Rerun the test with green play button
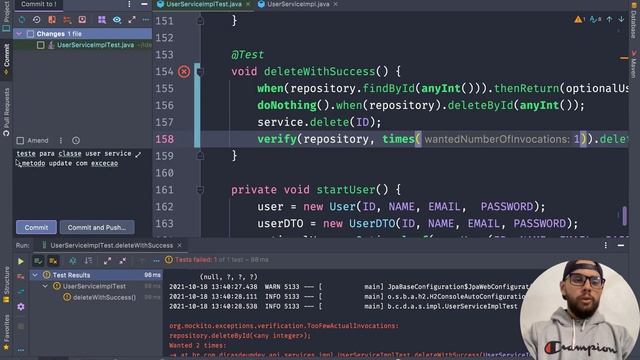 point(20,261)
